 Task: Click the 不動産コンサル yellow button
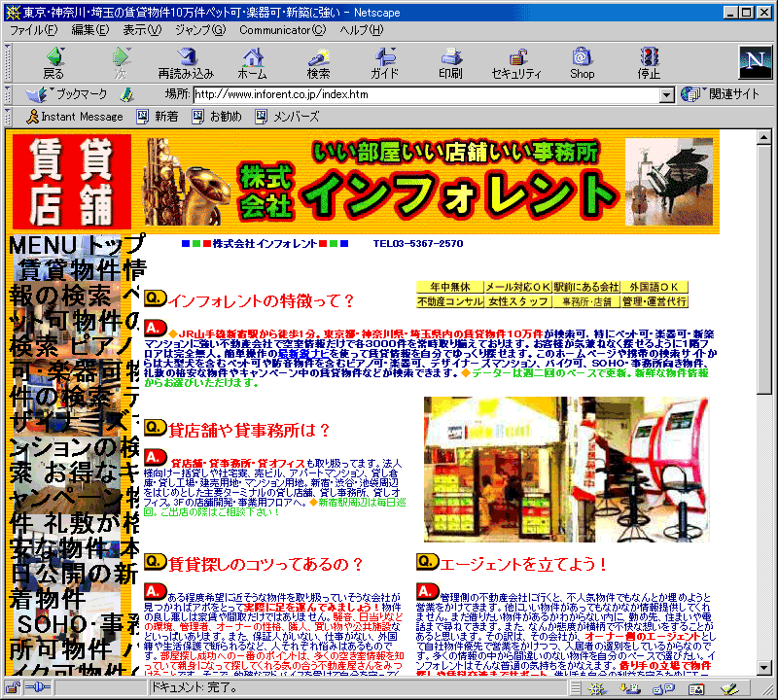(449, 301)
